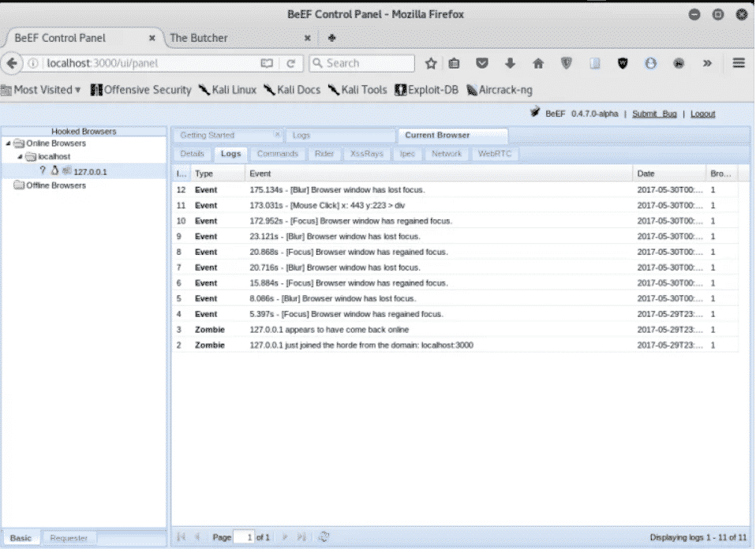This screenshot has width=756, height=549.
Task: Open the Ipec sub-tab
Action: pyautogui.click(x=407, y=154)
